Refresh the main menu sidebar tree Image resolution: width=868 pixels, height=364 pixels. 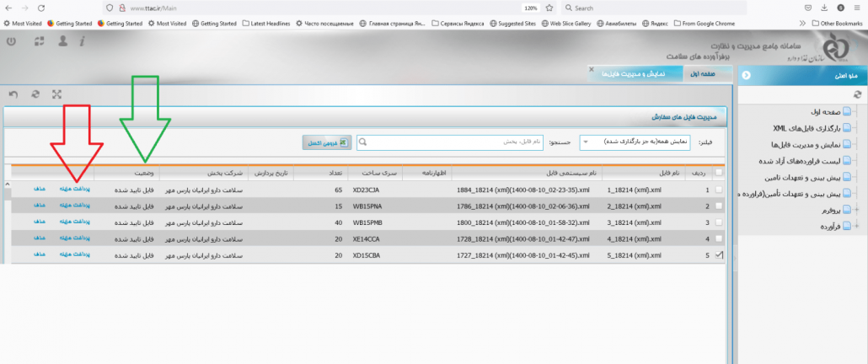click(x=858, y=94)
